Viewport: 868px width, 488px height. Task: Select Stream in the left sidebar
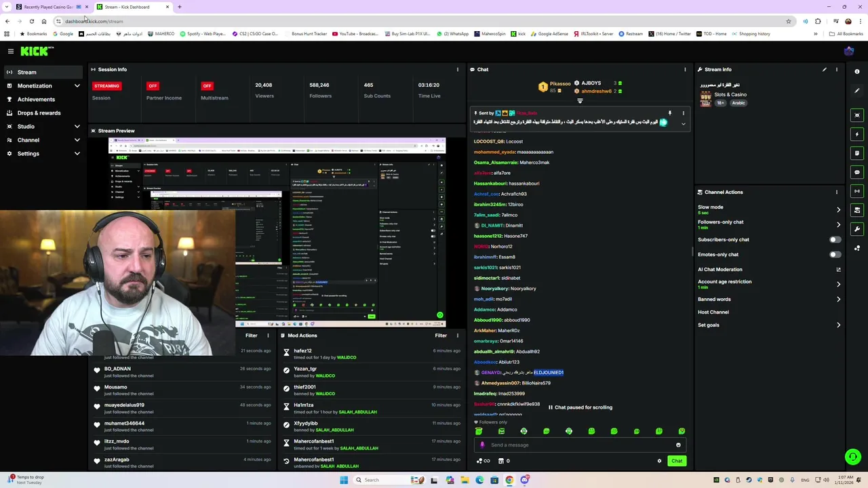43,72
